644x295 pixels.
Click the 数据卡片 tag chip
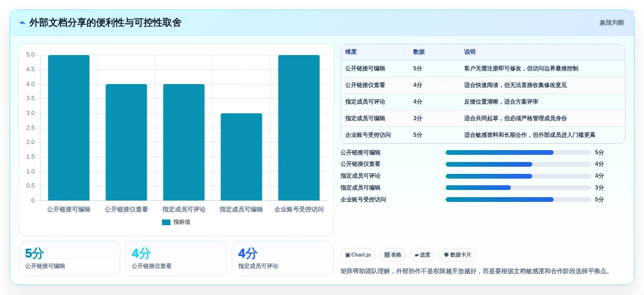458,255
